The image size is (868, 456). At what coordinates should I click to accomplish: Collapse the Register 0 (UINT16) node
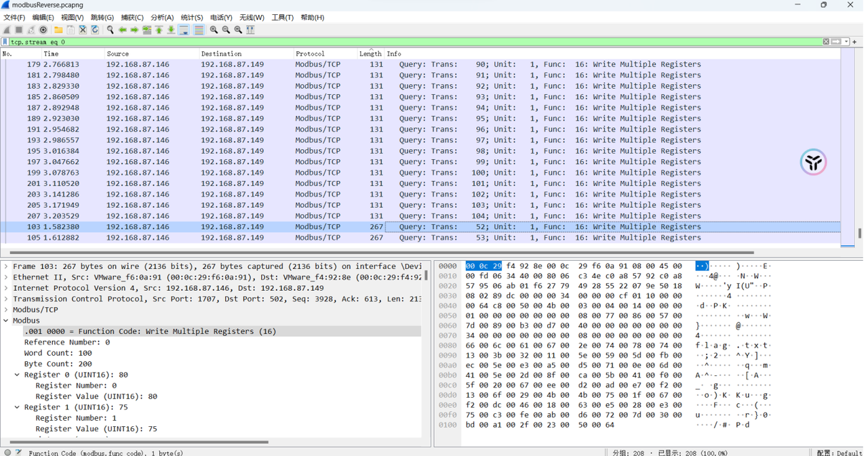point(17,375)
